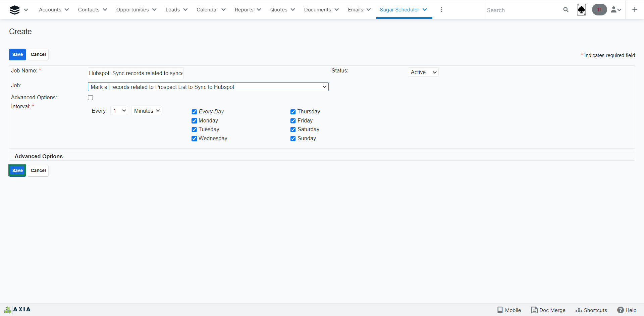Open the Accounts module tab
644x316 pixels.
click(50, 10)
